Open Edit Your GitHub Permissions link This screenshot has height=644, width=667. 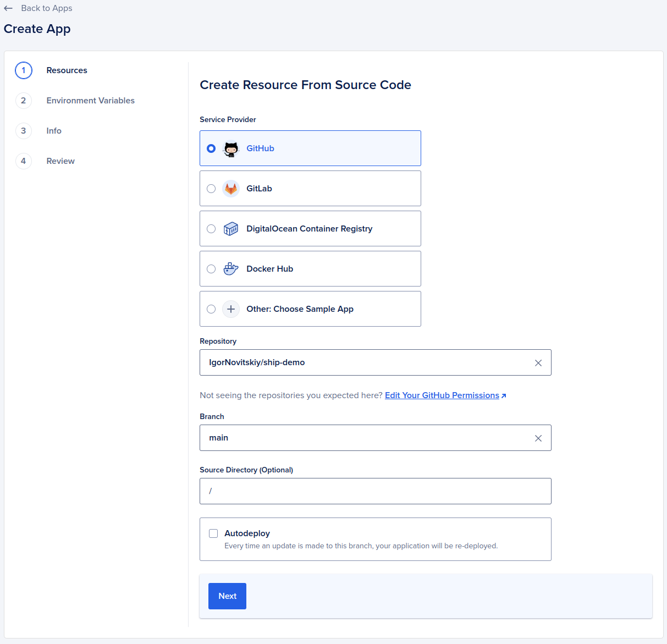point(442,395)
